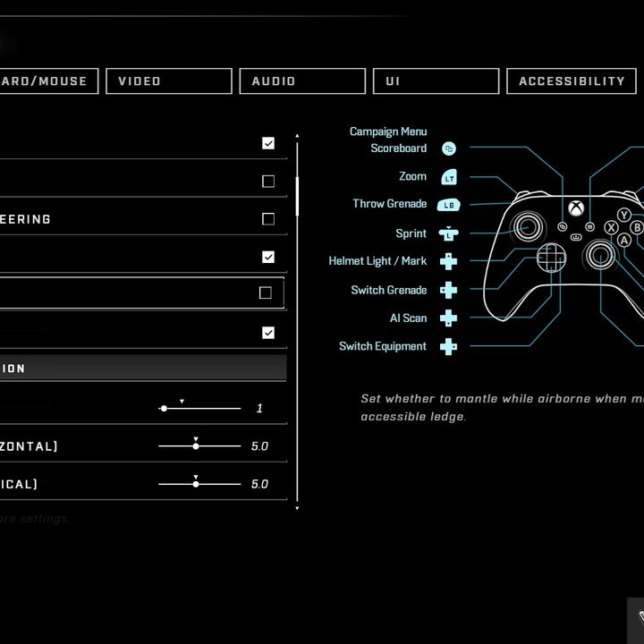This screenshot has height=644, width=644.
Task: Click the LB bumper icon for Throw Grenade
Action: click(448, 205)
